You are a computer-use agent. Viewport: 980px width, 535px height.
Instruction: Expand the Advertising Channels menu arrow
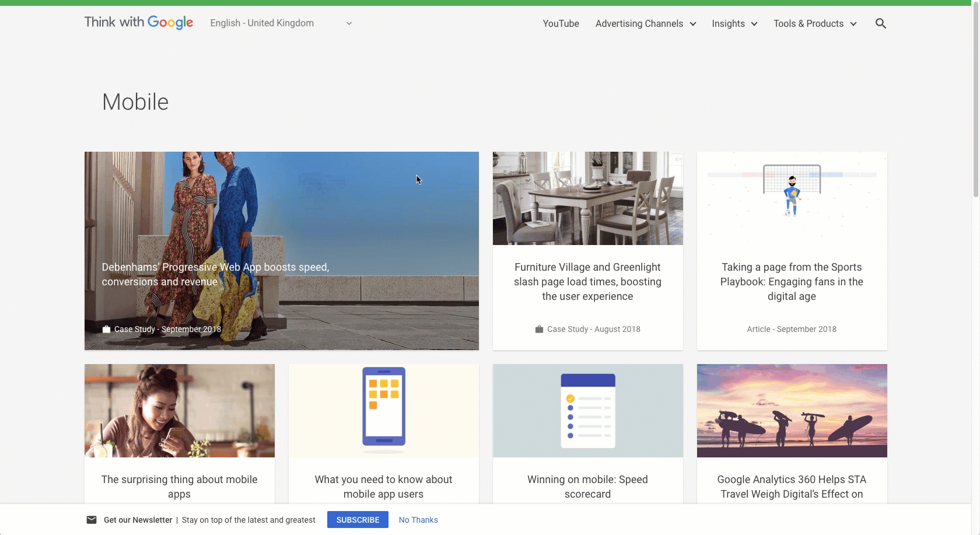693,24
